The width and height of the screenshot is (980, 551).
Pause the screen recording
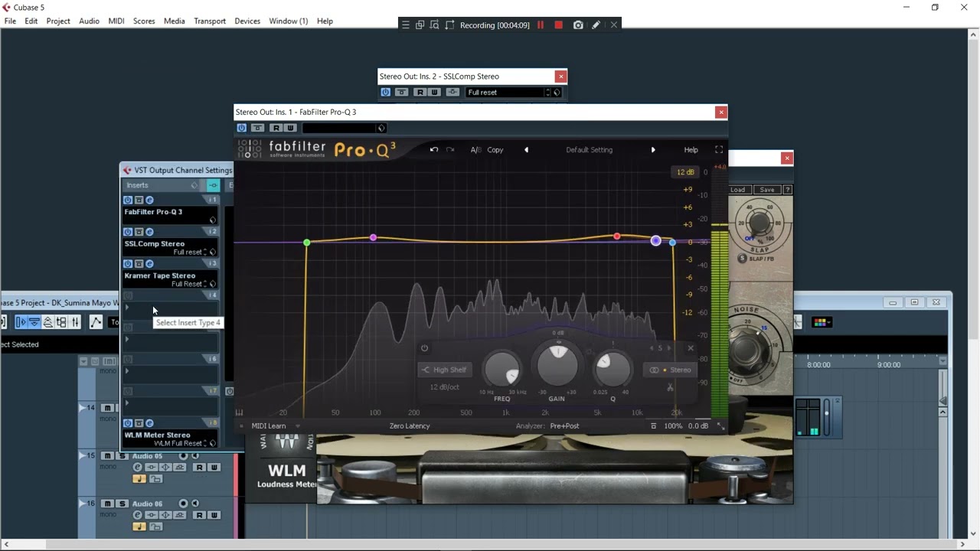click(x=541, y=25)
